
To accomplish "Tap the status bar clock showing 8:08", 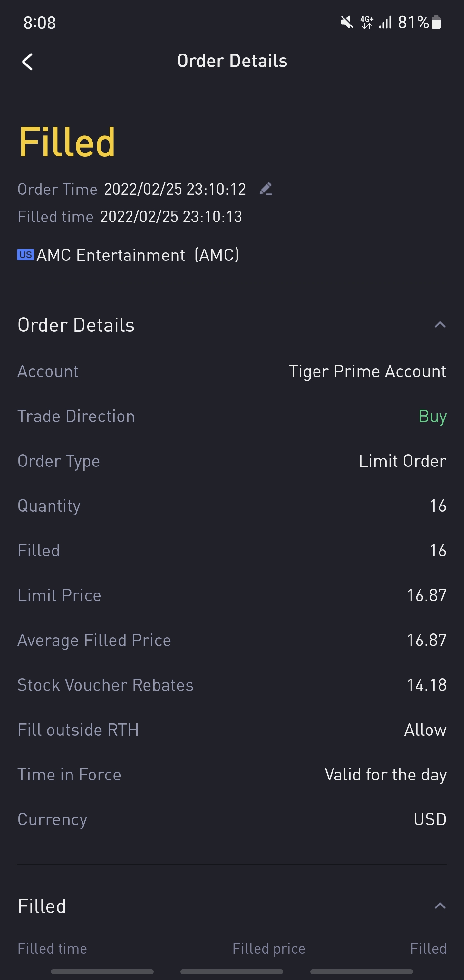I will pos(40,23).
